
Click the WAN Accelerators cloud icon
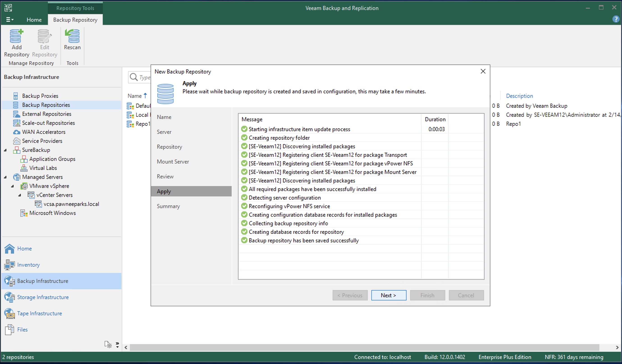click(16, 132)
